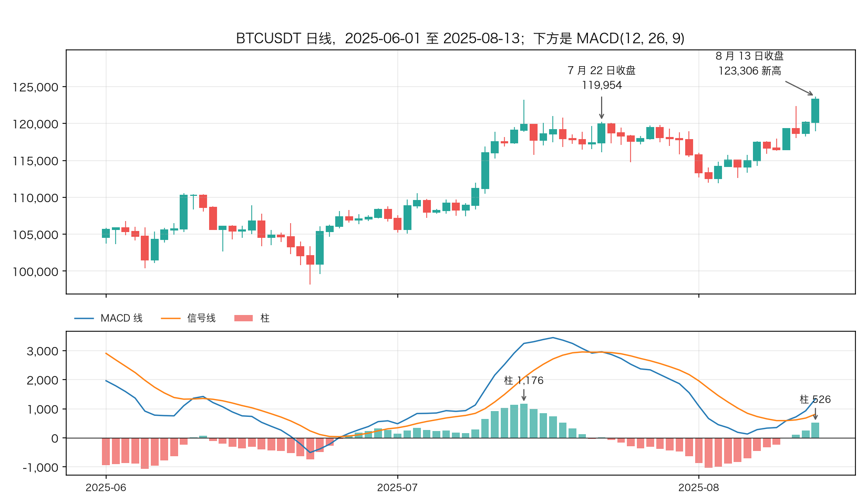Click the 125,000 price axis label
The width and height of the screenshot is (867, 504).
(x=35, y=87)
